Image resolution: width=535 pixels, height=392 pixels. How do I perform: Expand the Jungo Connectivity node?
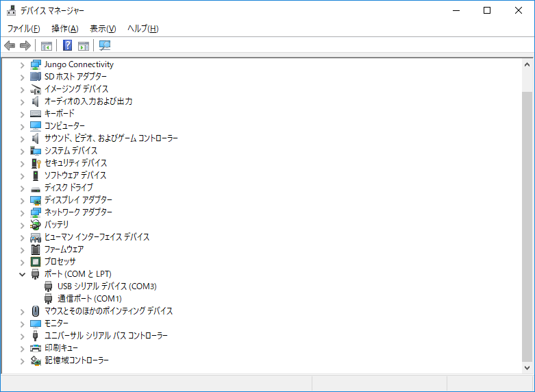click(22, 65)
